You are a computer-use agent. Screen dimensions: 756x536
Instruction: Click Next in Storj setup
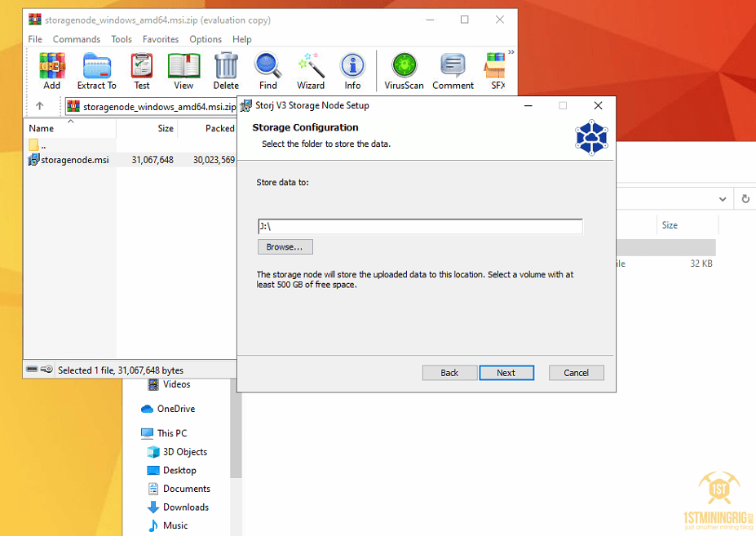pyautogui.click(x=506, y=373)
